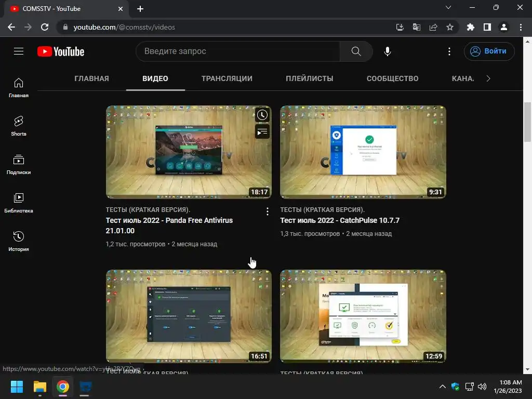Share this page icon
The width and height of the screenshot is (532, 399).
(433, 27)
